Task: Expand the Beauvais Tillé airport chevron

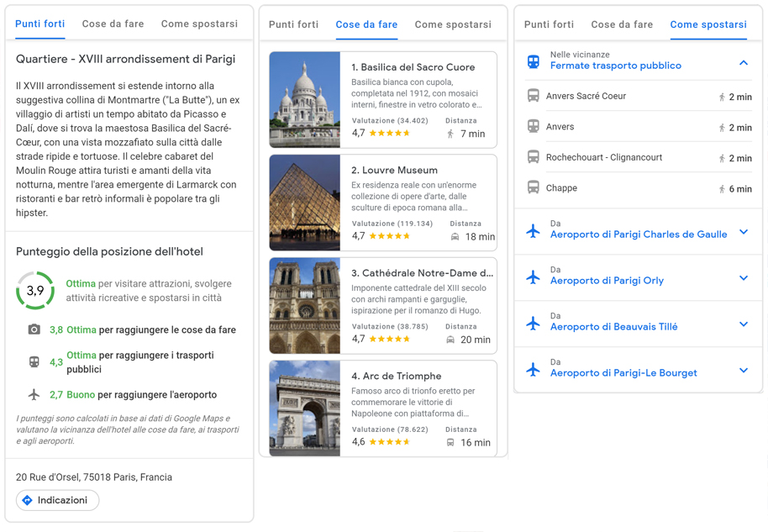Action: pos(744,324)
